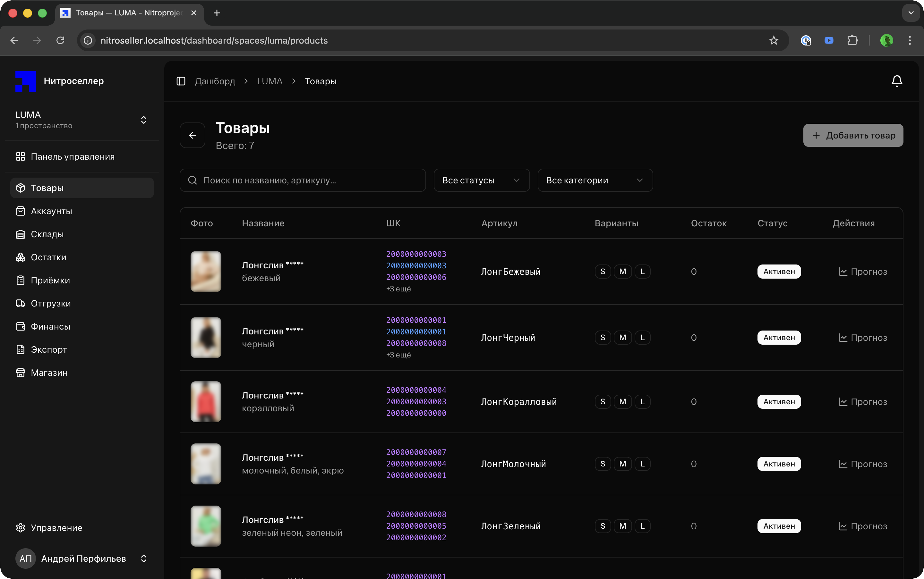The width and height of the screenshot is (924, 579).
Task: Select Аккаунты menu item
Action: pyautogui.click(x=51, y=211)
